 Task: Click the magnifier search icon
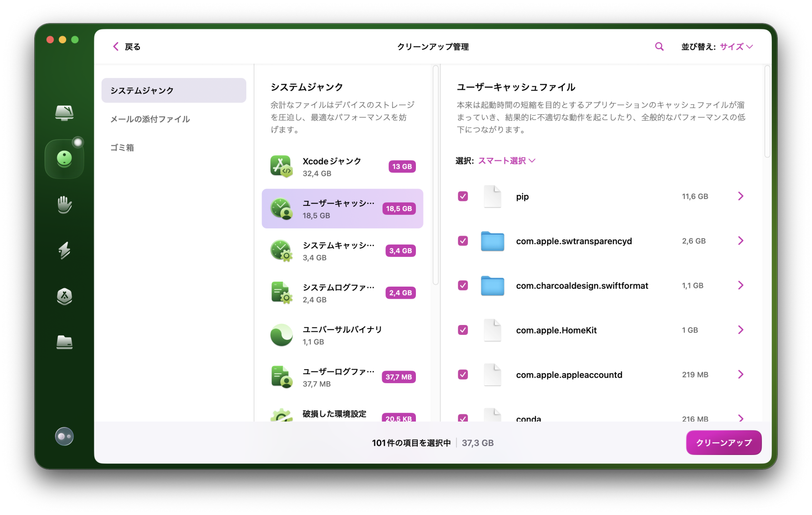pyautogui.click(x=659, y=46)
